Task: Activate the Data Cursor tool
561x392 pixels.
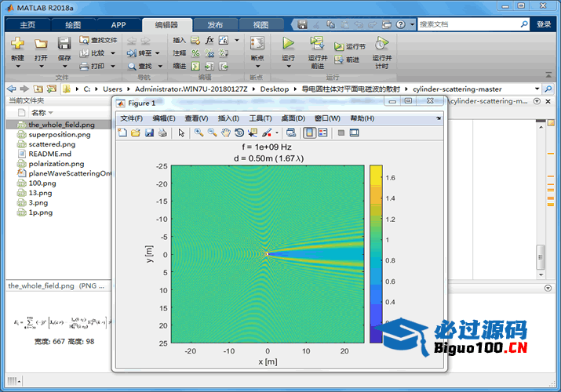Action: click(253, 133)
